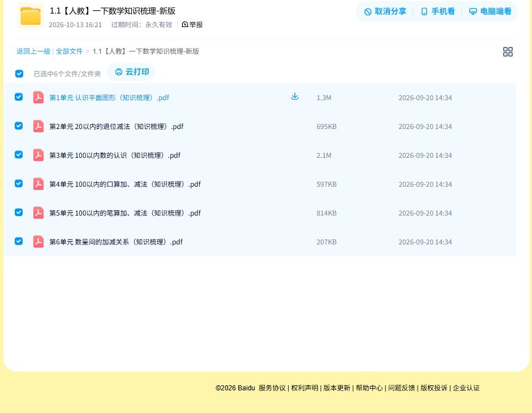The width and height of the screenshot is (532, 413).
Task: Click file size 1.3M
Action: [324, 98]
